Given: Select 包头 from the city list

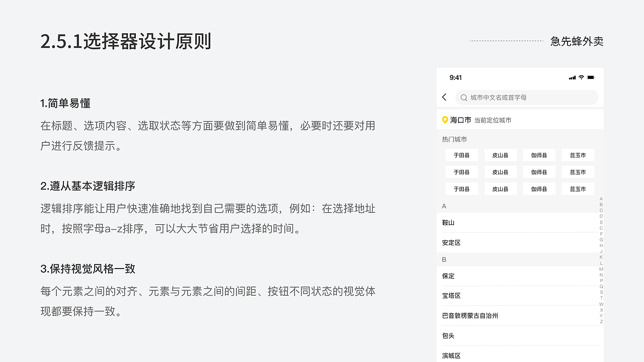Looking at the screenshot, I should 448,335.
